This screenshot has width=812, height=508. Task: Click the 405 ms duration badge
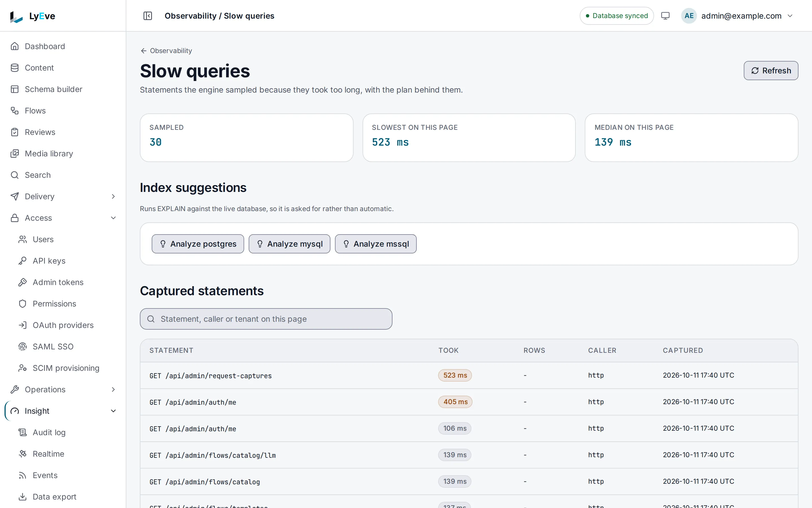click(455, 402)
